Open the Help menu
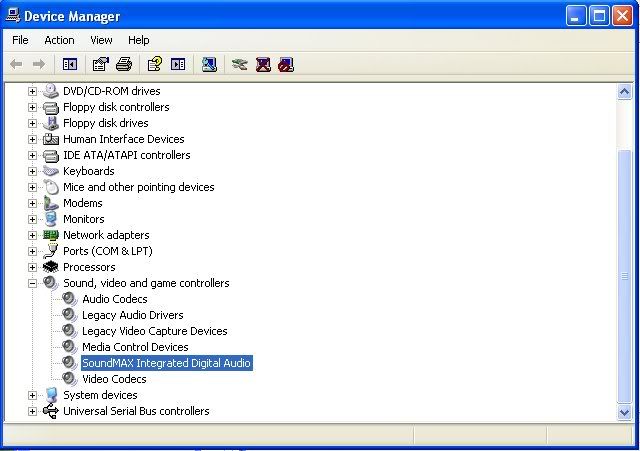The height and width of the screenshot is (451, 640). click(x=138, y=40)
